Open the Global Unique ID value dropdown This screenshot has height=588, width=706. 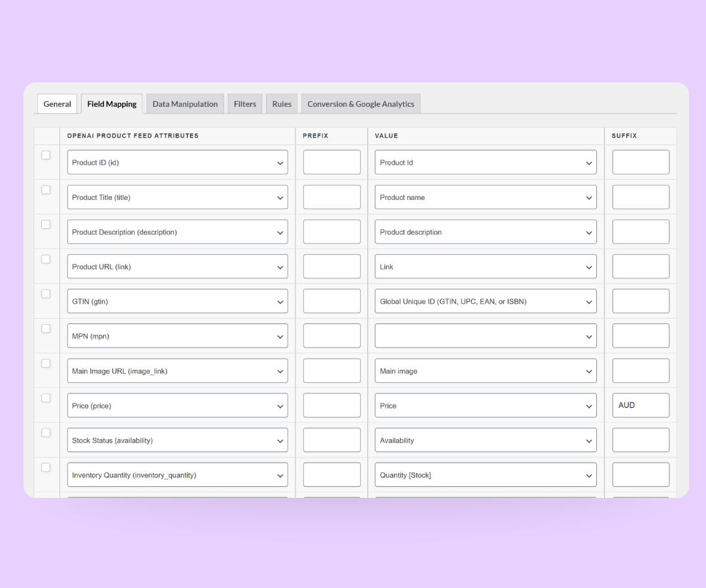coord(485,301)
